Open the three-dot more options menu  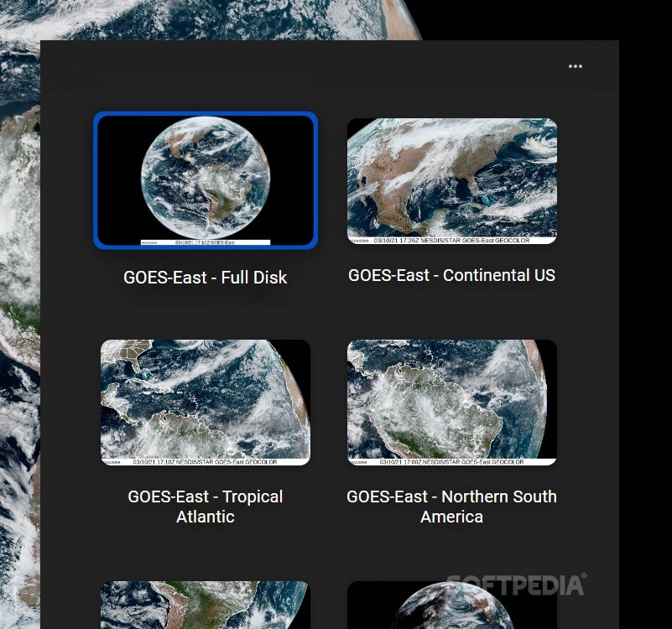point(576,66)
